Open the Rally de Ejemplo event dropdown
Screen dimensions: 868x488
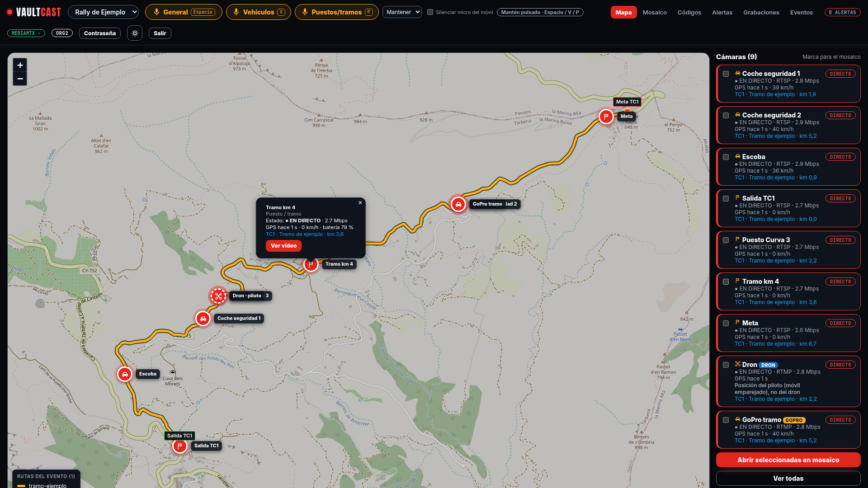103,12
